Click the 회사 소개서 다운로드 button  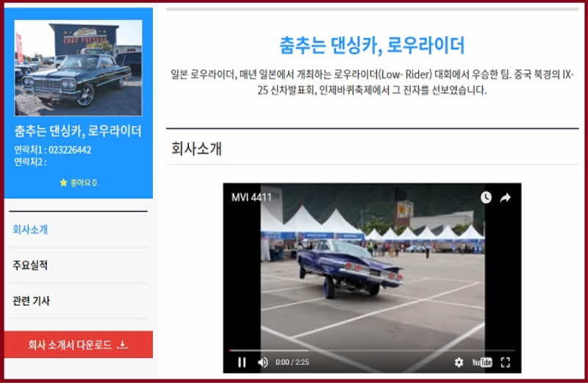pyautogui.click(x=78, y=345)
